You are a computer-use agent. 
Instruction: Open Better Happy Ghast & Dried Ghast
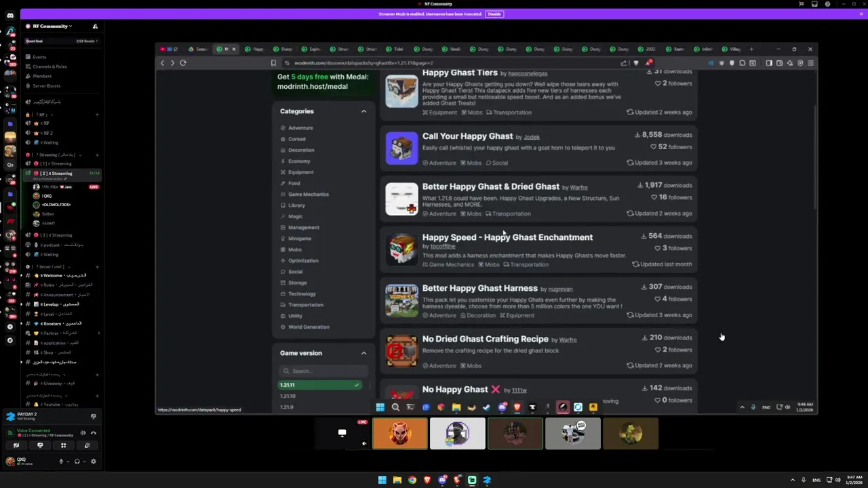point(490,186)
